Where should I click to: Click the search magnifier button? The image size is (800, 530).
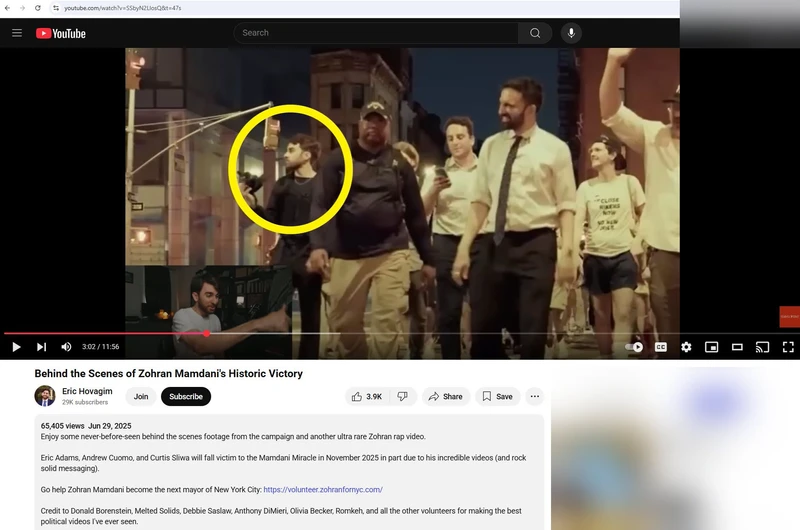pos(535,33)
